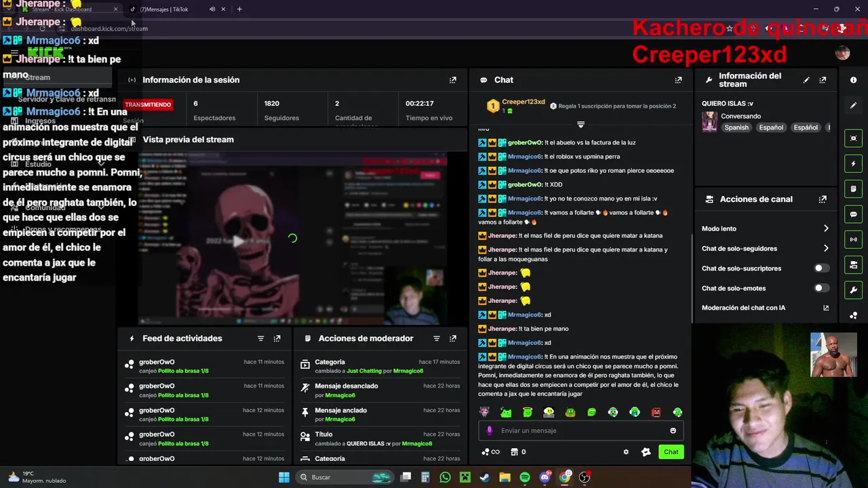868x488 pixels.
Task: Toggle Chat de solo-suscriptores switch
Action: tap(821, 268)
